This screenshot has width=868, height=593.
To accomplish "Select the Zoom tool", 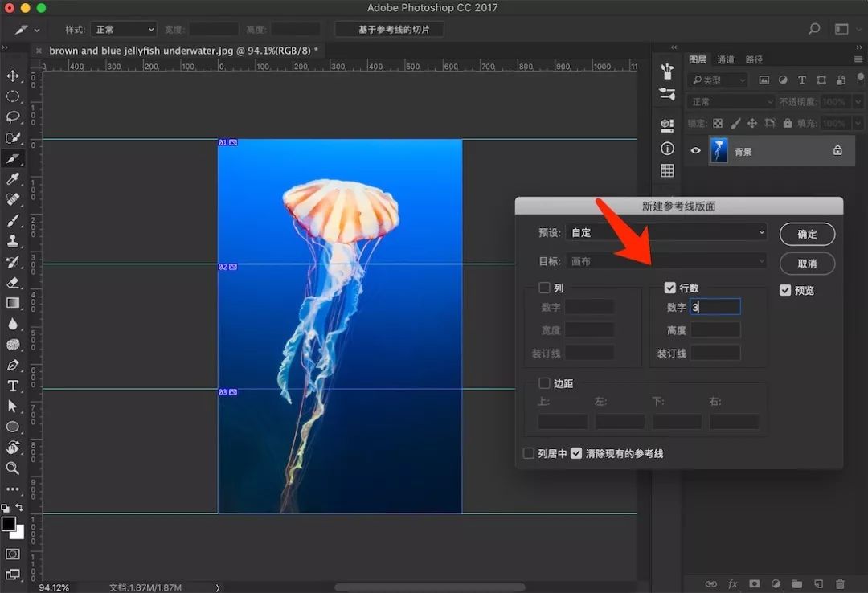I will [13, 468].
